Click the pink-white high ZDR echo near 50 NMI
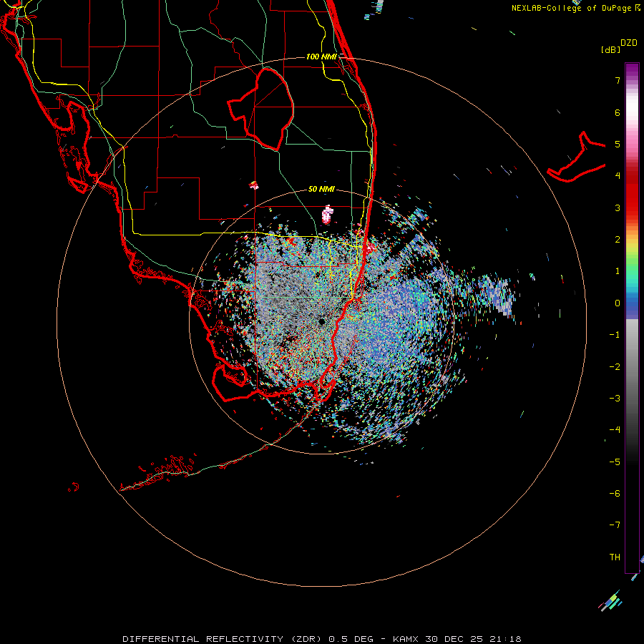 (x=327, y=215)
